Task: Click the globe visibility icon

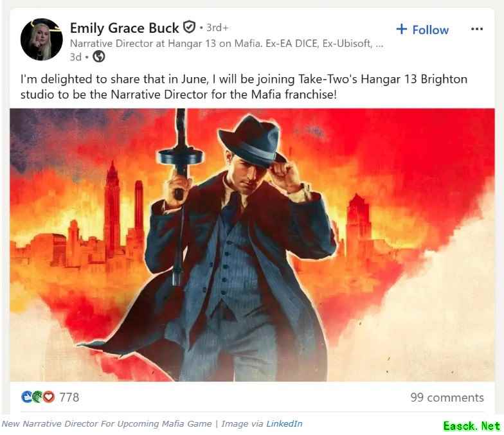Action: coord(99,57)
